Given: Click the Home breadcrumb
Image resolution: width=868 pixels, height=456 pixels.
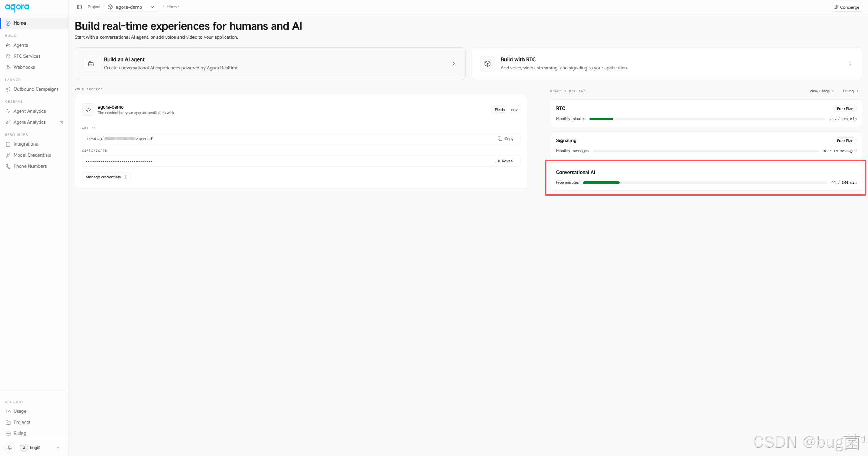Looking at the screenshot, I should tap(172, 7).
